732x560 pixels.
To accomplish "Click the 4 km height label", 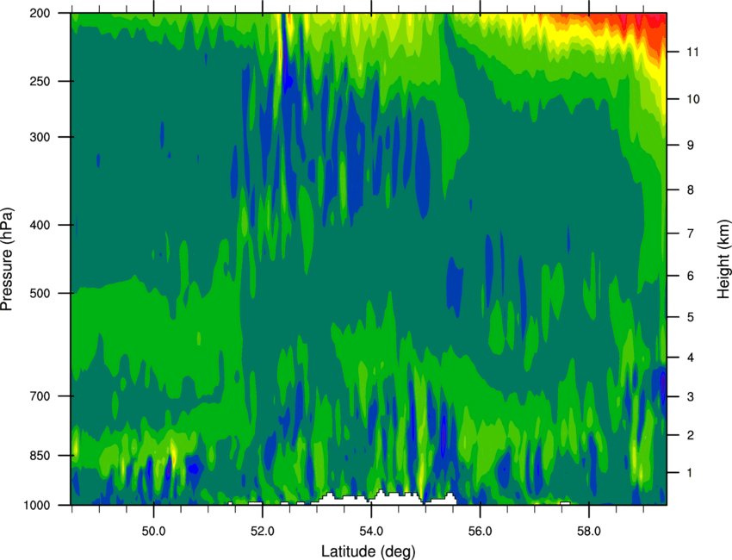I will coord(691,358).
